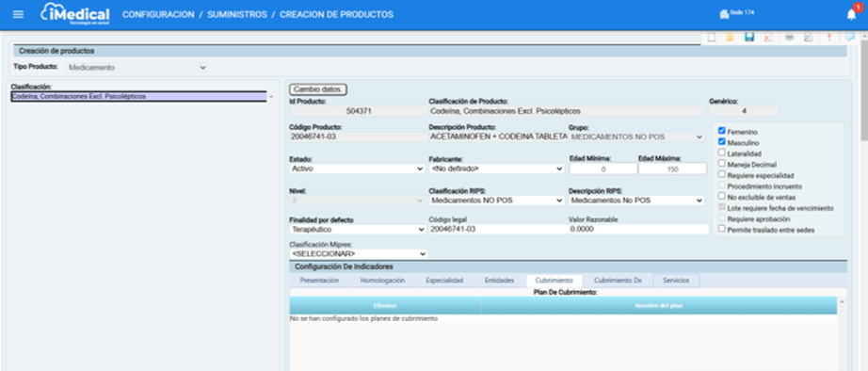Open the Clasificación Mipres dropdown
This screenshot has width=868, height=371.
[x=359, y=253]
